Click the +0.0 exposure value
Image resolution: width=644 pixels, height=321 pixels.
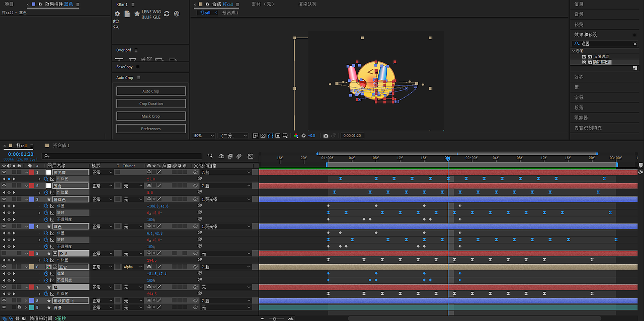311,136
